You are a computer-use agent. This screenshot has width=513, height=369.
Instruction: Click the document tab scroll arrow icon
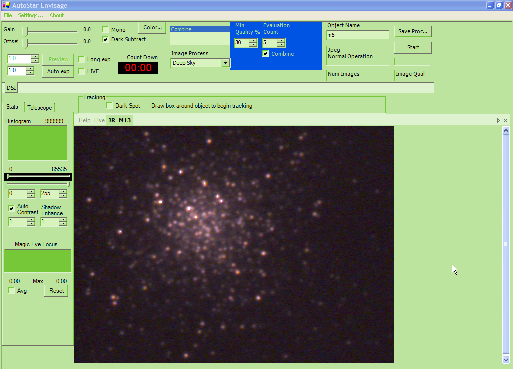coord(498,121)
